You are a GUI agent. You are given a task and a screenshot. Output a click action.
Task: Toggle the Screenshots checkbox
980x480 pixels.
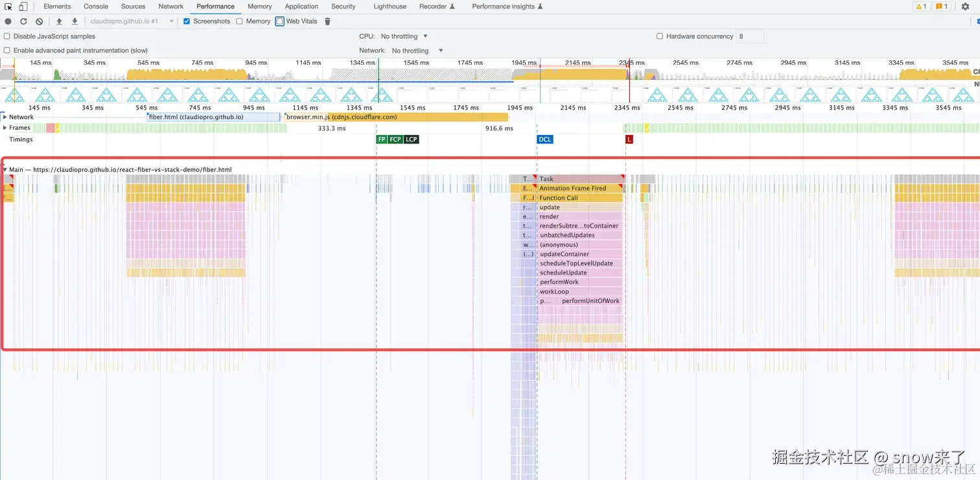[187, 21]
